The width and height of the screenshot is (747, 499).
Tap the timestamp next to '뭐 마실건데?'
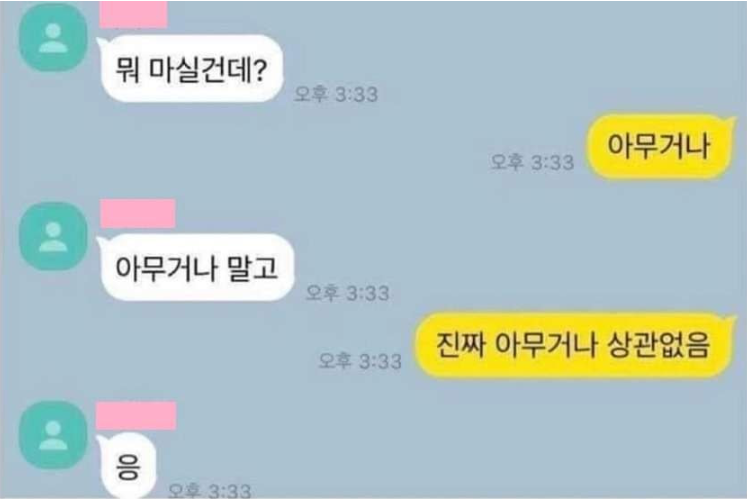point(336,94)
